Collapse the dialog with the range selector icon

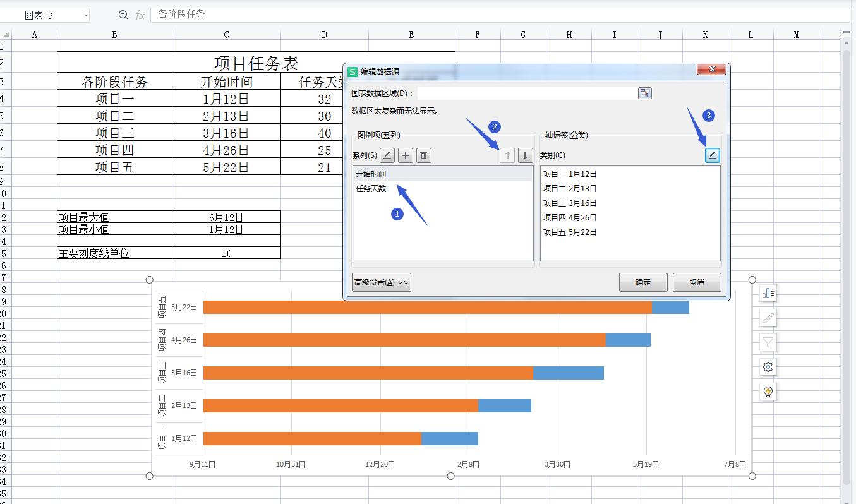[645, 92]
